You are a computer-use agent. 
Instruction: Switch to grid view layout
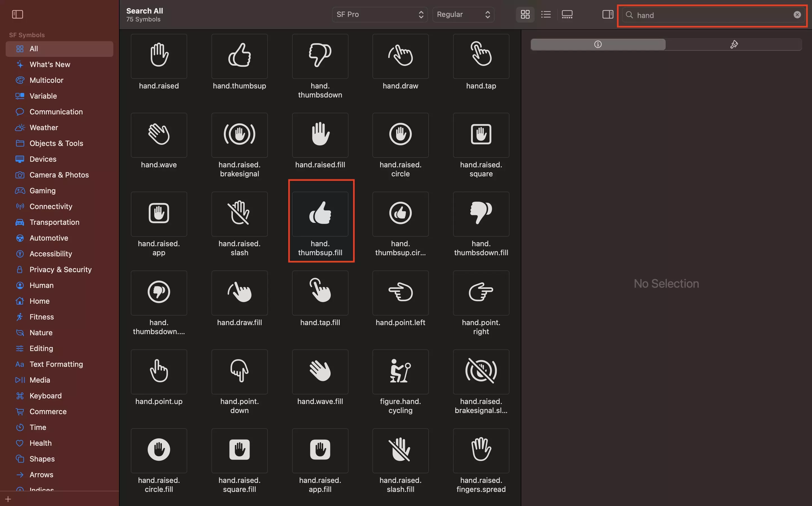coord(524,15)
